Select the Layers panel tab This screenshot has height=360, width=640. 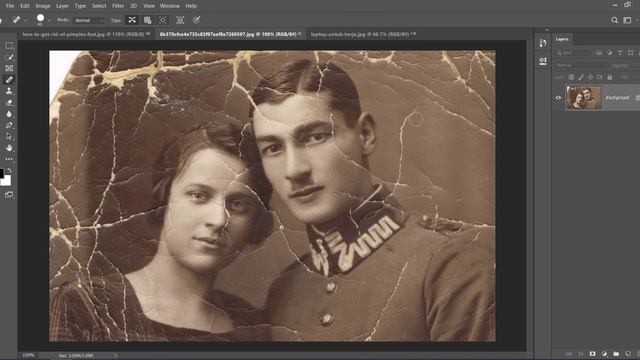(x=562, y=39)
